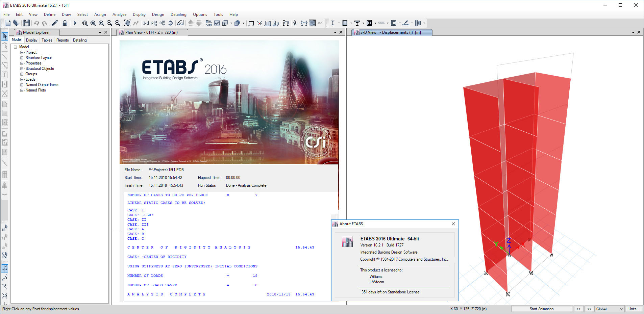Move up in list arrow icon

click(x=191, y=23)
